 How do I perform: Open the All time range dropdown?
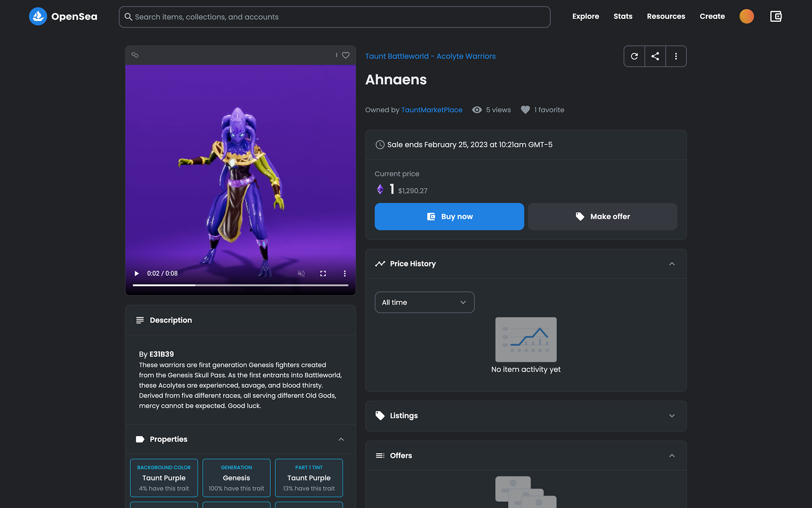(424, 302)
